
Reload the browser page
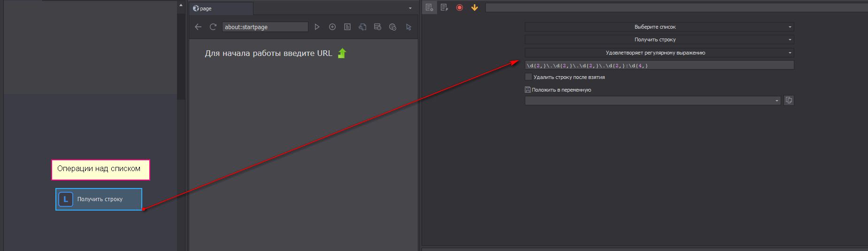coord(213,27)
